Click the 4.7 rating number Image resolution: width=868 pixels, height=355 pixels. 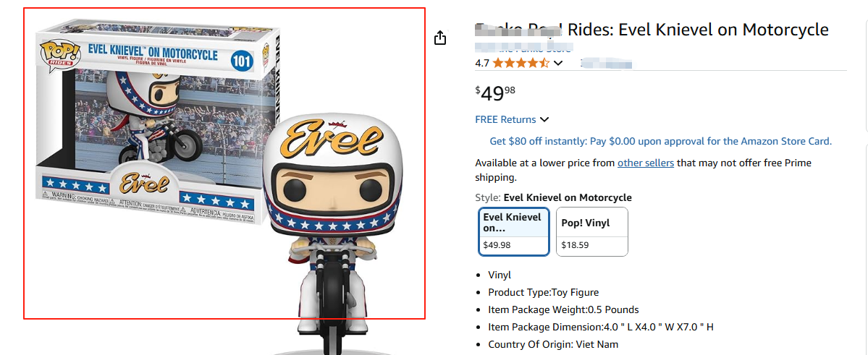(482, 63)
